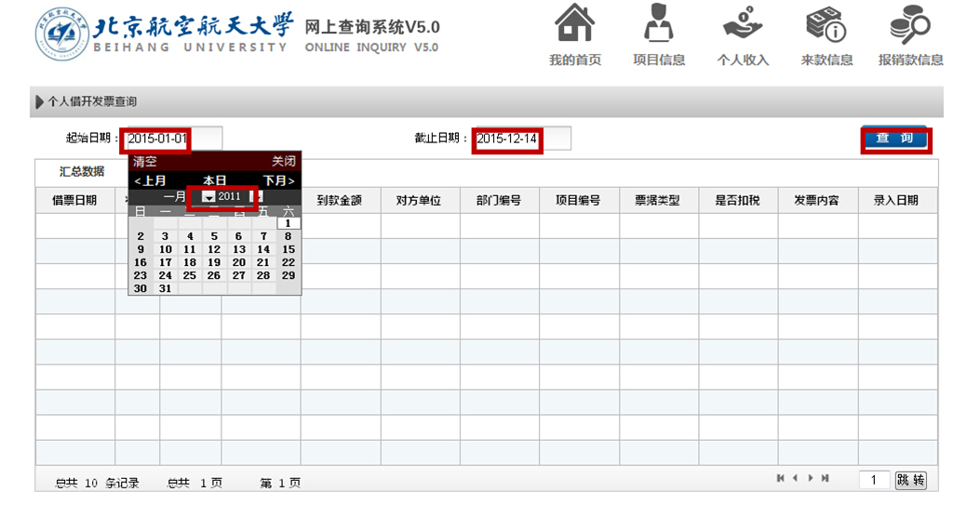The width and height of the screenshot is (980, 505).
Task: Open year dropdown arrow left of 2011
Action: click(x=208, y=197)
